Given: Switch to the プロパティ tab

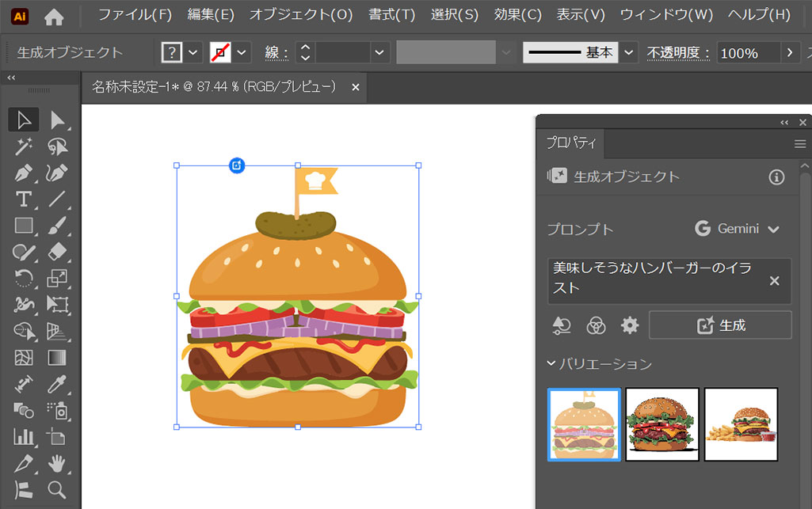Looking at the screenshot, I should (x=570, y=143).
